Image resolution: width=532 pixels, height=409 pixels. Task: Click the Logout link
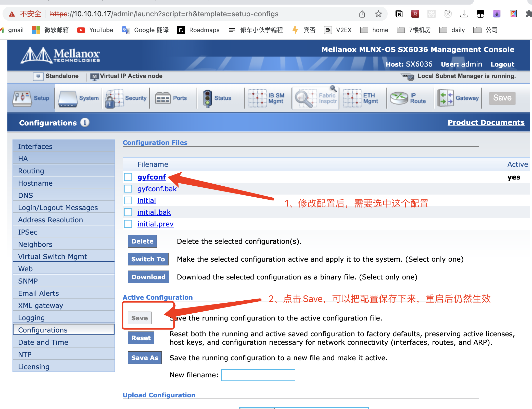pos(502,64)
